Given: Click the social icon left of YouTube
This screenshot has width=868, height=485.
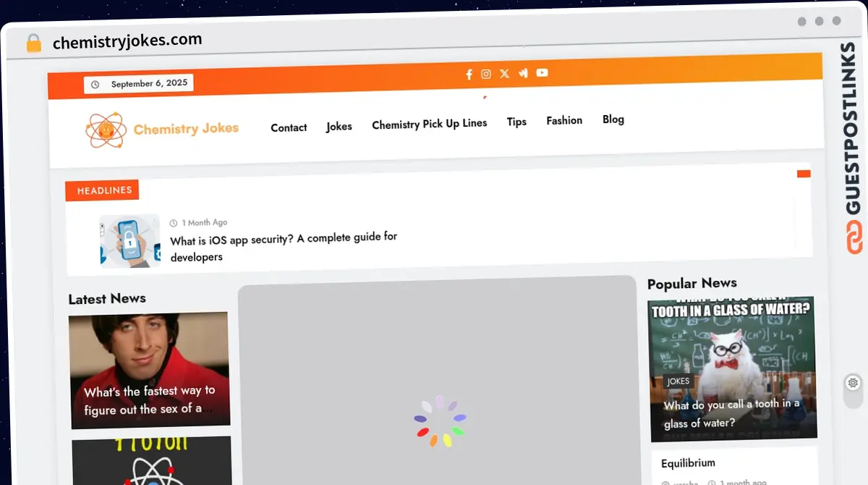Looking at the screenshot, I should click(523, 73).
